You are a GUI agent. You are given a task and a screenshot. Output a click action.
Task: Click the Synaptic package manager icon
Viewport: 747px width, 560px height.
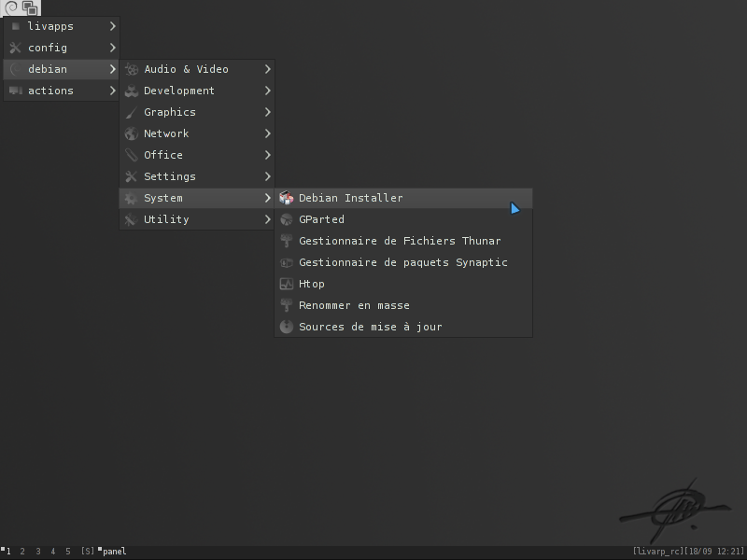tap(287, 262)
